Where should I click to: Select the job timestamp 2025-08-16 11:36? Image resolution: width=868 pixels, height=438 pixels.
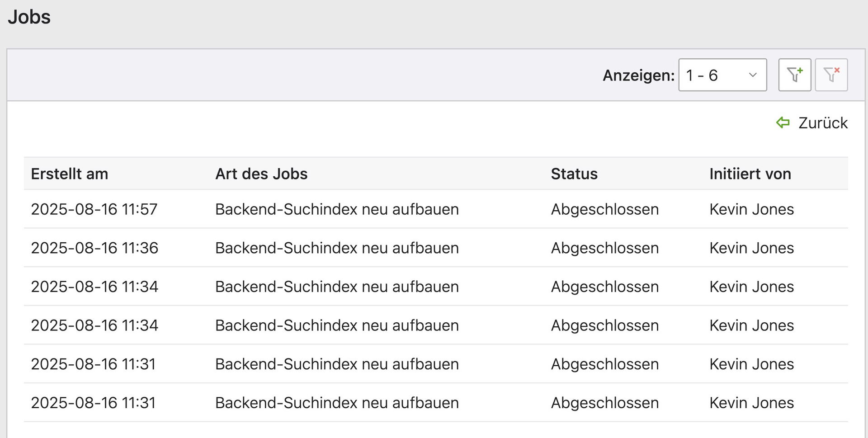[94, 248]
